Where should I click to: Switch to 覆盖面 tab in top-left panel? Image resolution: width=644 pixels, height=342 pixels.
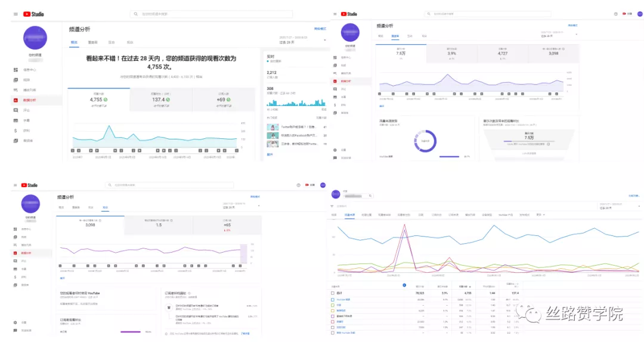coord(92,42)
